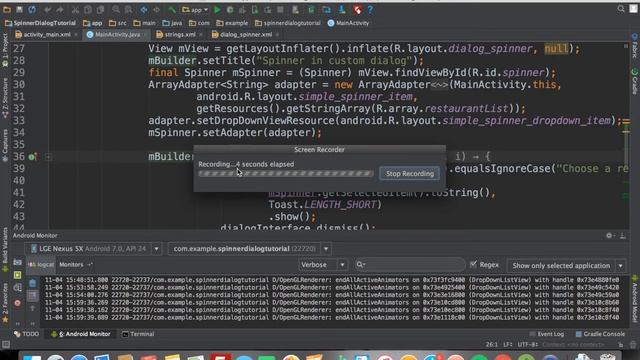Open the app run configuration dropdown
Viewport: 640px width, 360px height.
[195, 9]
